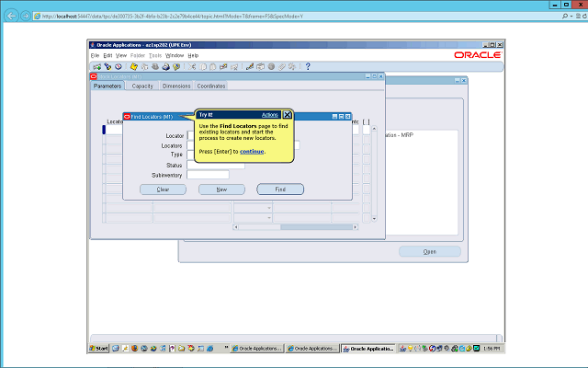The image size is (588, 368).
Task: Focus the Type input field
Action: tap(190, 155)
